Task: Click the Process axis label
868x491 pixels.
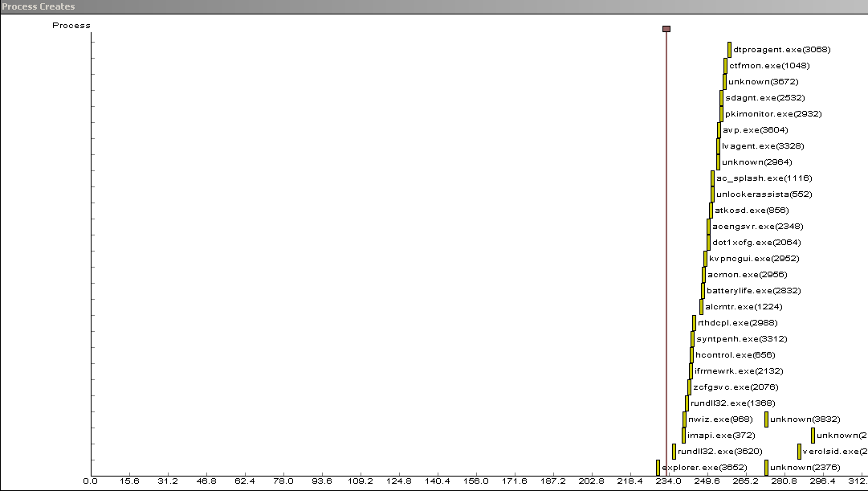Action: click(x=71, y=26)
